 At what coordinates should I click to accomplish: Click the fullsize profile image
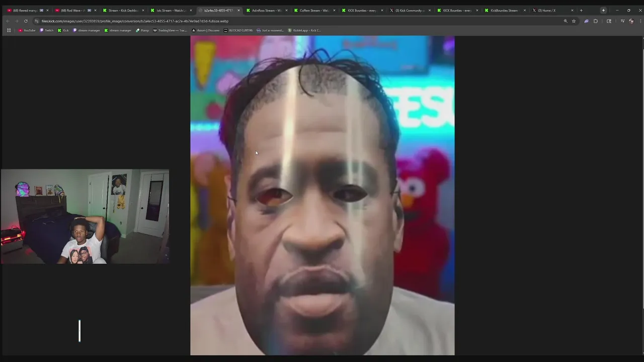pyautogui.click(x=322, y=196)
